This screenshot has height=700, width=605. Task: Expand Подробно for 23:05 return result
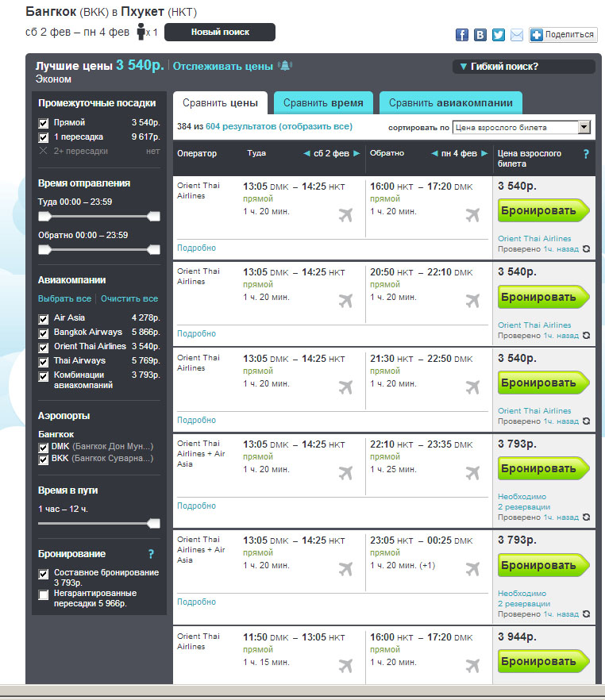pos(196,602)
